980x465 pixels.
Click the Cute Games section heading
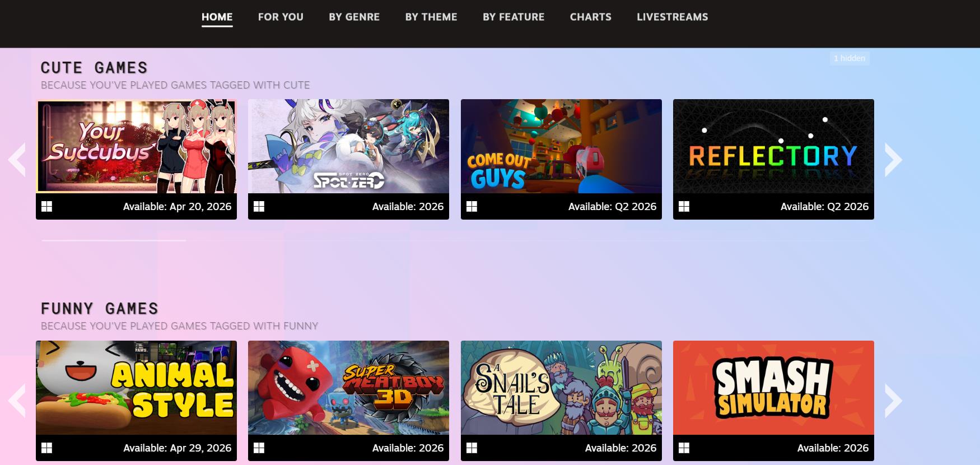click(x=94, y=68)
